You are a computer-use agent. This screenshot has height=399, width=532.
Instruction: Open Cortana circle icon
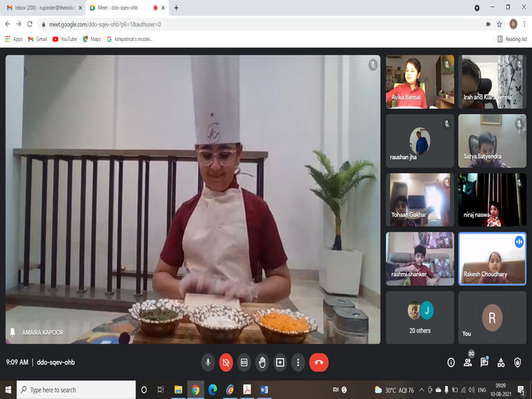[x=144, y=390]
